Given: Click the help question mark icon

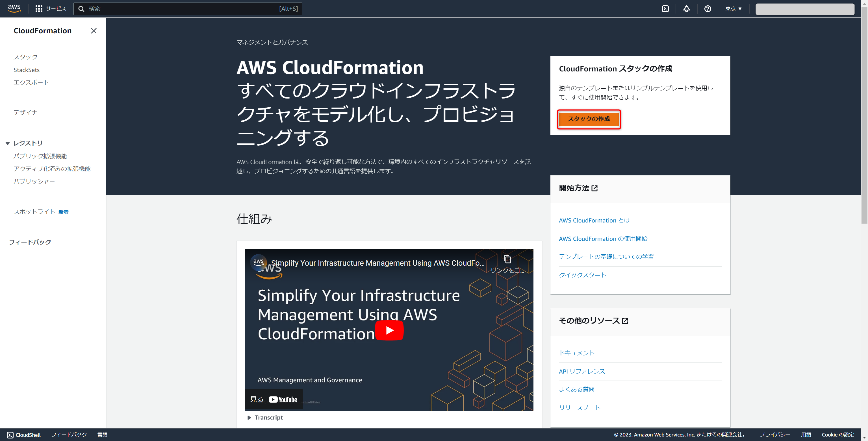Looking at the screenshot, I should coord(708,9).
